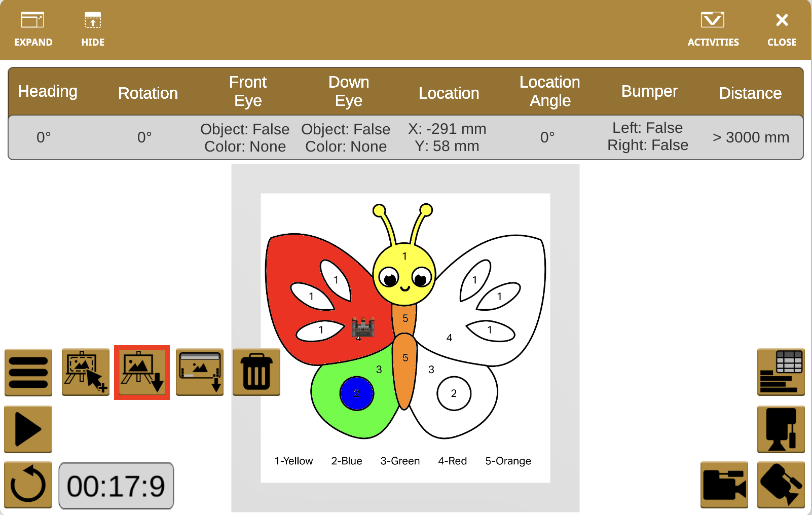This screenshot has width=812, height=515.
Task: Open the Activities dropdown
Action: (713, 29)
